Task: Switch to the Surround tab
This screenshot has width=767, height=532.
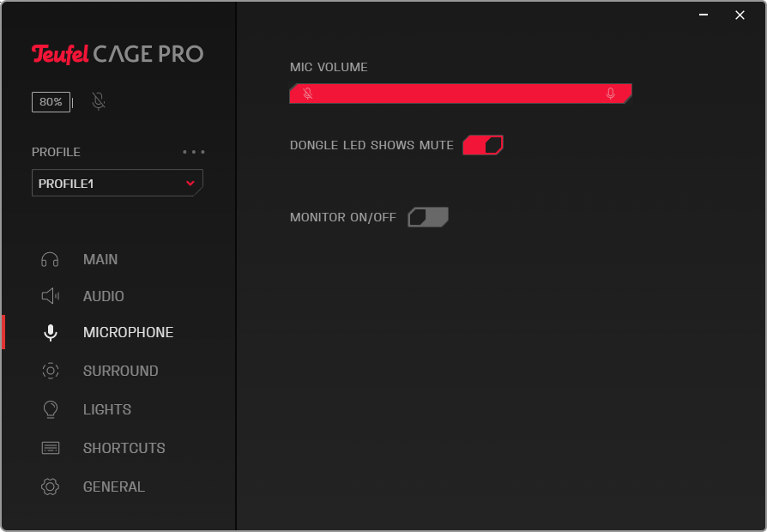Action: pos(120,371)
